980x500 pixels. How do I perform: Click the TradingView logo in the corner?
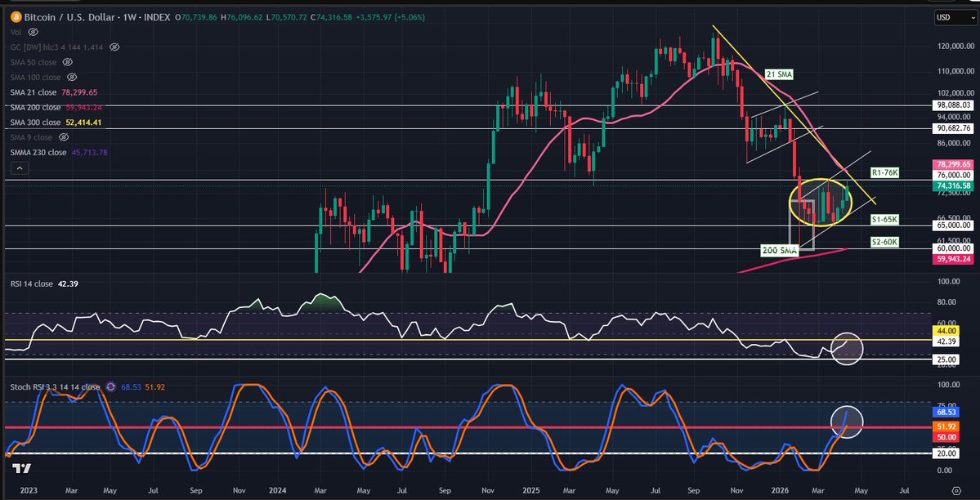pyautogui.click(x=22, y=469)
